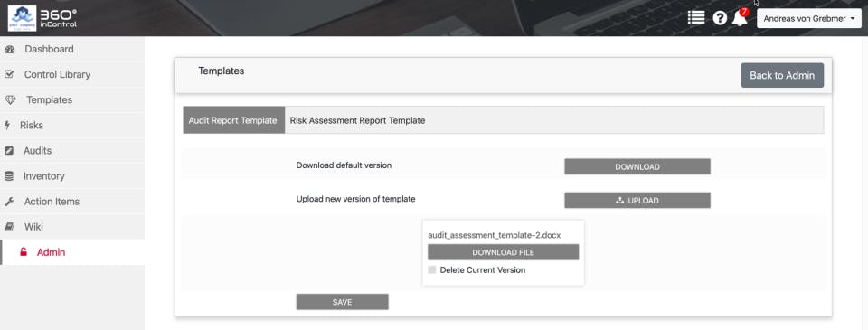This screenshot has width=868, height=330.
Task: Click the 360 inControl logo
Action: 42,18
